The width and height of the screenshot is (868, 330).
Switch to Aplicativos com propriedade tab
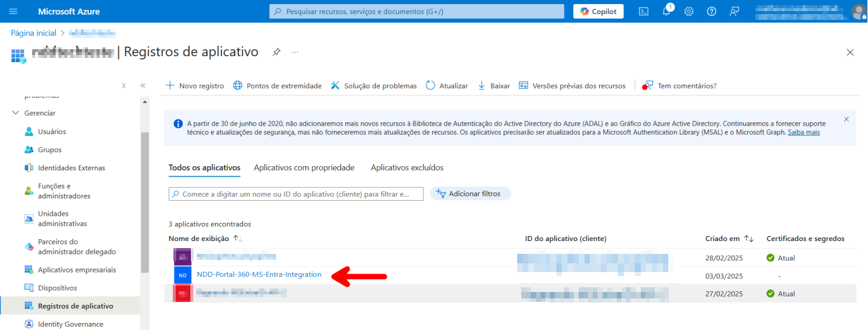(304, 167)
